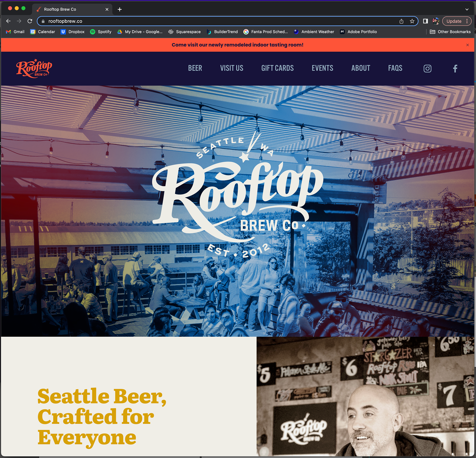The image size is (476, 458).
Task: Click the browser forward arrow
Action: tap(19, 21)
